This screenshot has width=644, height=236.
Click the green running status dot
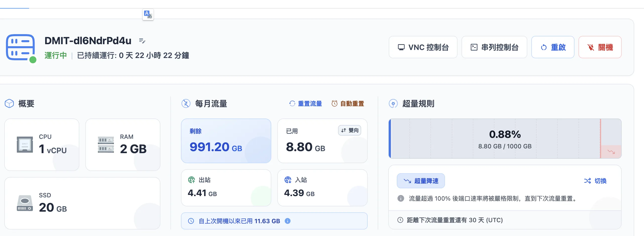(x=33, y=60)
